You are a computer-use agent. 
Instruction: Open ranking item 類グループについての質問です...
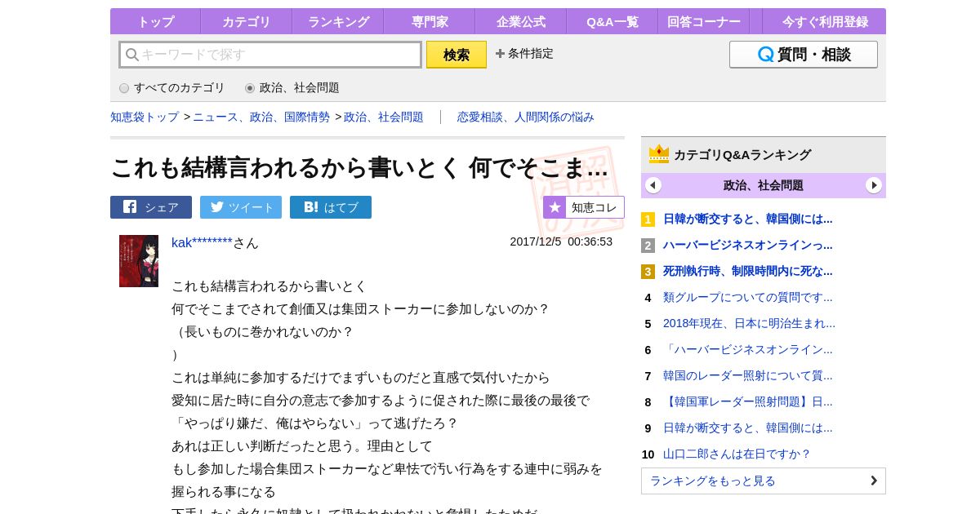click(748, 297)
